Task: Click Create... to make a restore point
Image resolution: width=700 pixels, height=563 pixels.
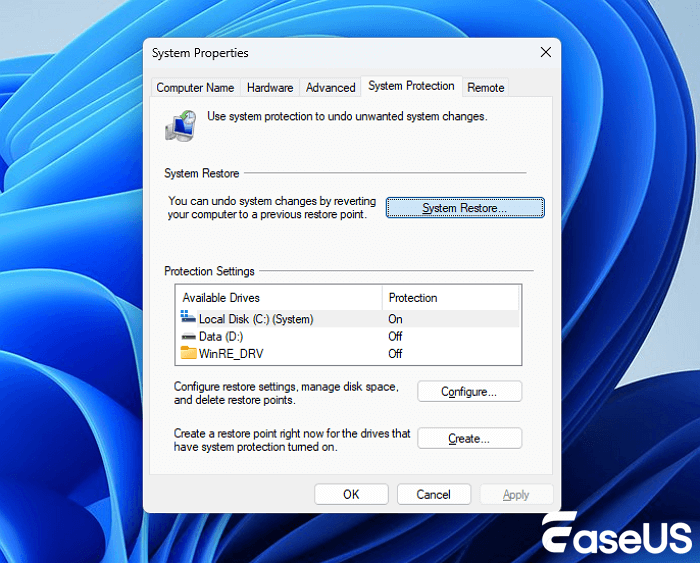Action: [469, 438]
